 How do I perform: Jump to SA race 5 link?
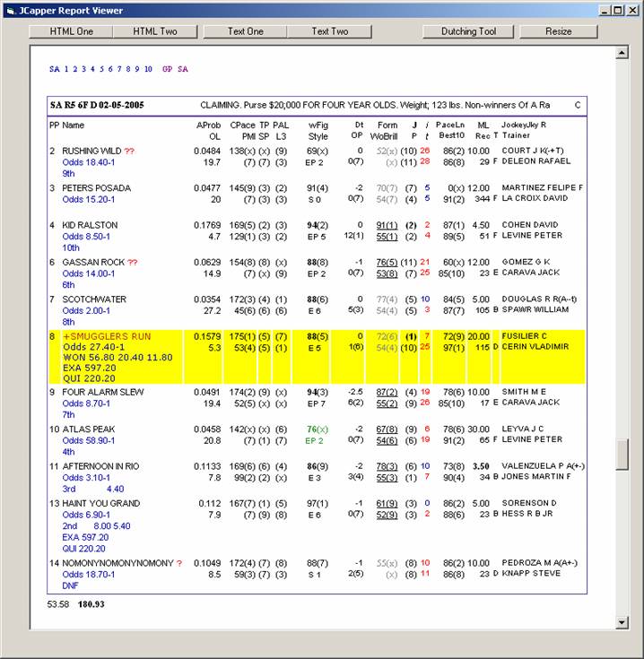[x=101, y=69]
